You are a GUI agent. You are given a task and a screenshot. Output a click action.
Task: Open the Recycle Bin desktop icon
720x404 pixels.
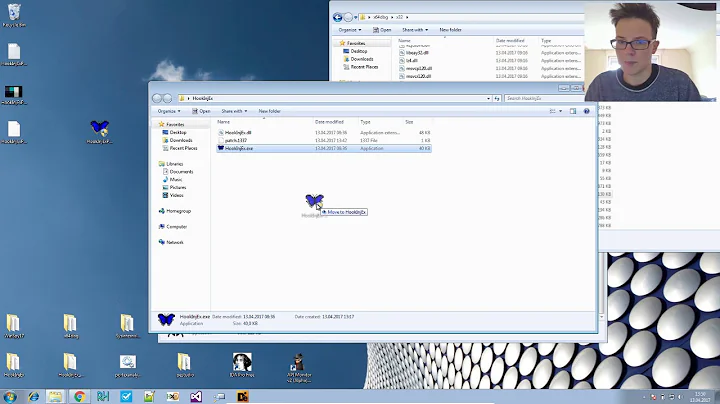click(x=14, y=14)
